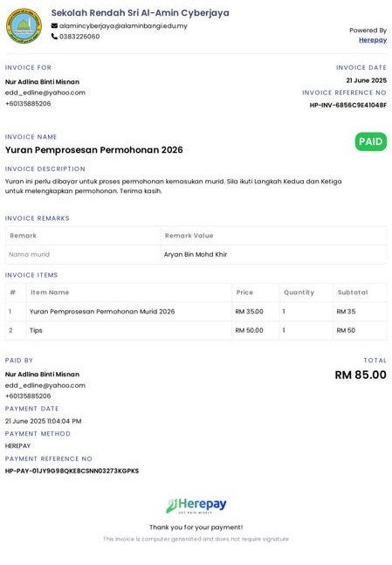392x565 pixels.
Task: Click the Subtotal column header
Action: point(353,293)
